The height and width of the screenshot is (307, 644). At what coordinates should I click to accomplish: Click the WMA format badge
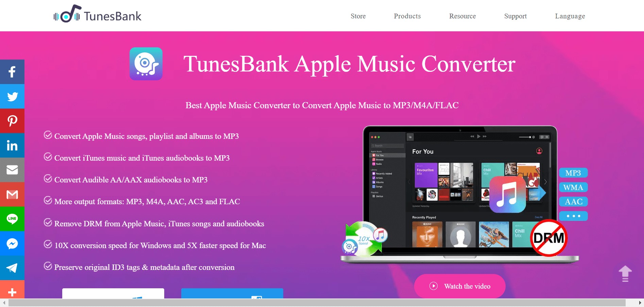tap(573, 187)
